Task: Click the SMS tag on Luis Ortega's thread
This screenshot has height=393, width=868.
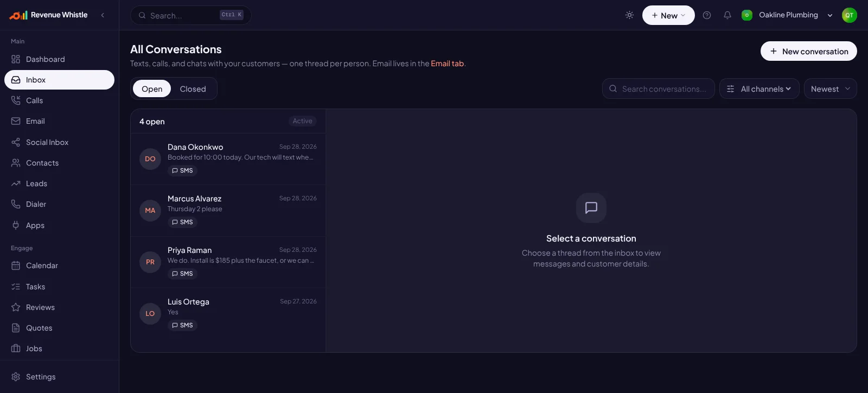Action: [182, 325]
